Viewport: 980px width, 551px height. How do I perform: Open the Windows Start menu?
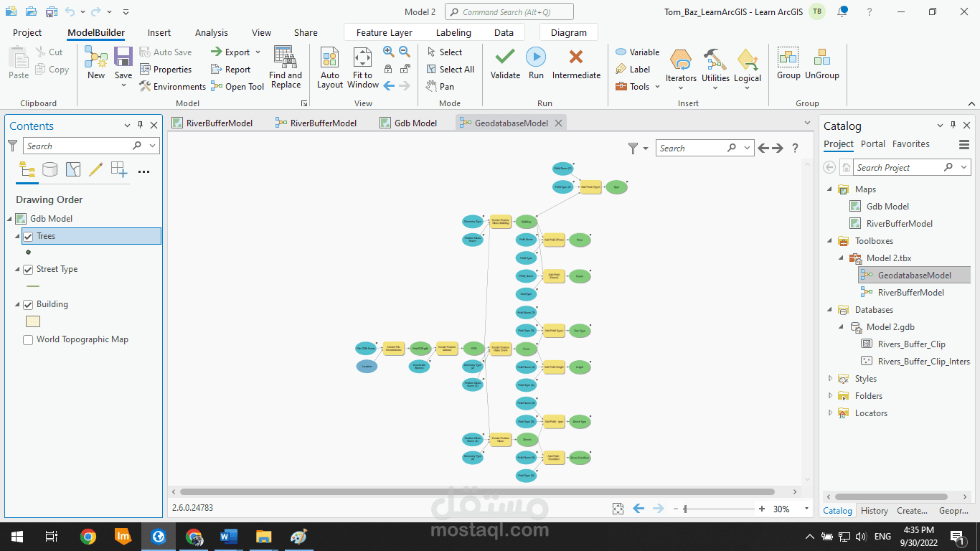17,536
